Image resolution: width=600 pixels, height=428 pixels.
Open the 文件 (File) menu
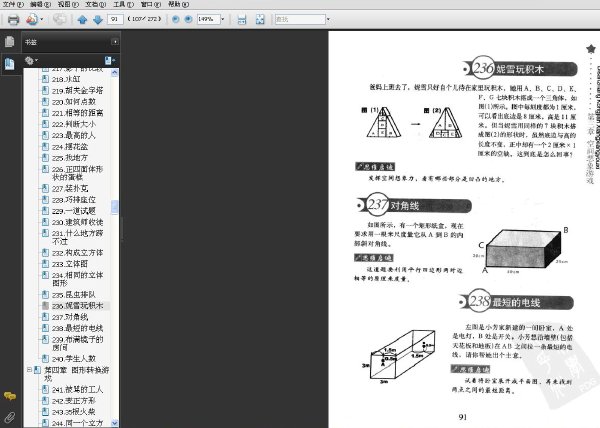coord(13,4)
